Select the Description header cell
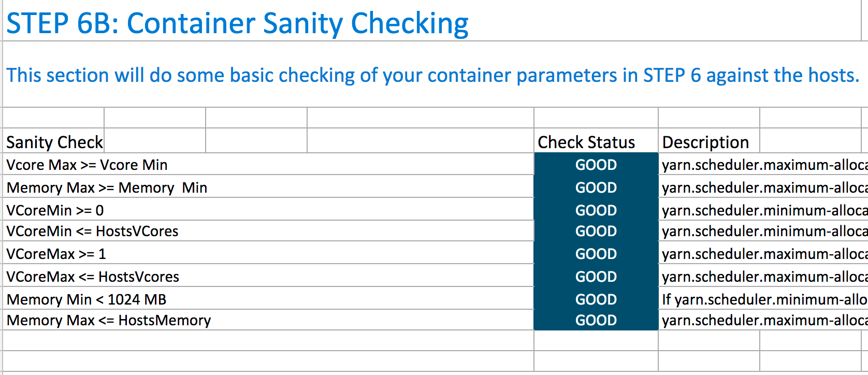Viewport: 868px width, 375px height. click(x=709, y=141)
